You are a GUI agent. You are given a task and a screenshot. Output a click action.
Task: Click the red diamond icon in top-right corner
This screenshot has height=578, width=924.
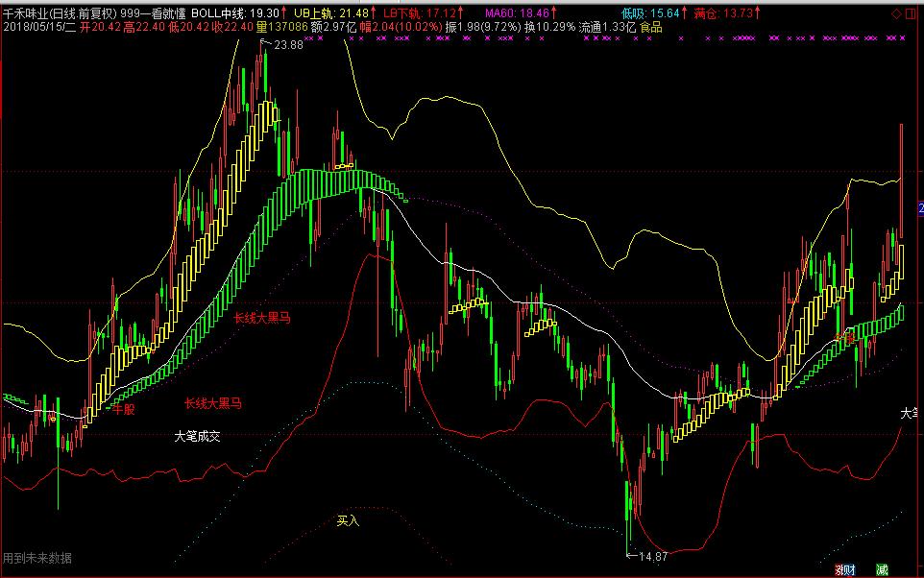pos(896,13)
